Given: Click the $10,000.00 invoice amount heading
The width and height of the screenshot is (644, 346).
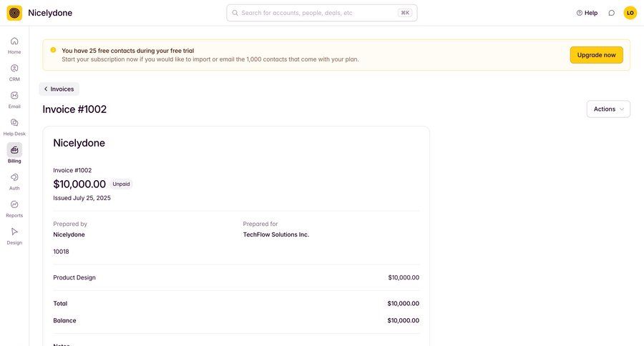Looking at the screenshot, I should pos(79,184).
